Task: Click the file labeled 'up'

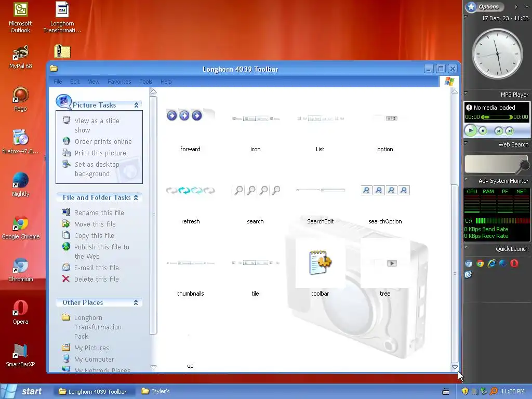Action: coord(190,366)
